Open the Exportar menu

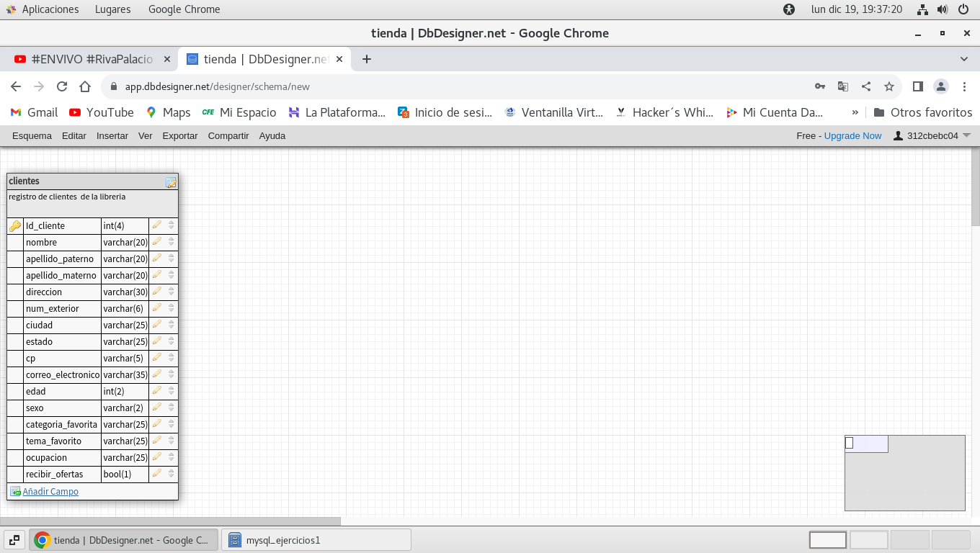(x=179, y=135)
